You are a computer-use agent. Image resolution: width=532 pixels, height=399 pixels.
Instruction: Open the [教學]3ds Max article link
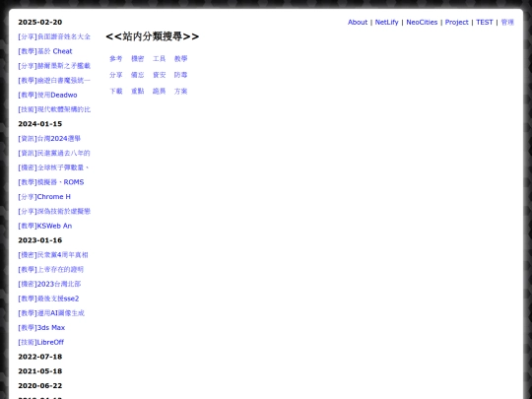(x=41, y=328)
